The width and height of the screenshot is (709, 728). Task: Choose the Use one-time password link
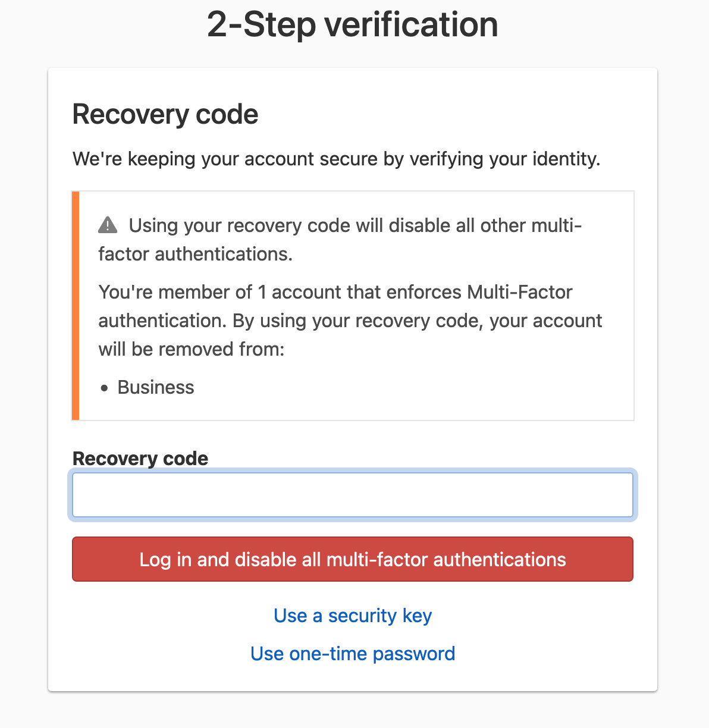click(353, 654)
